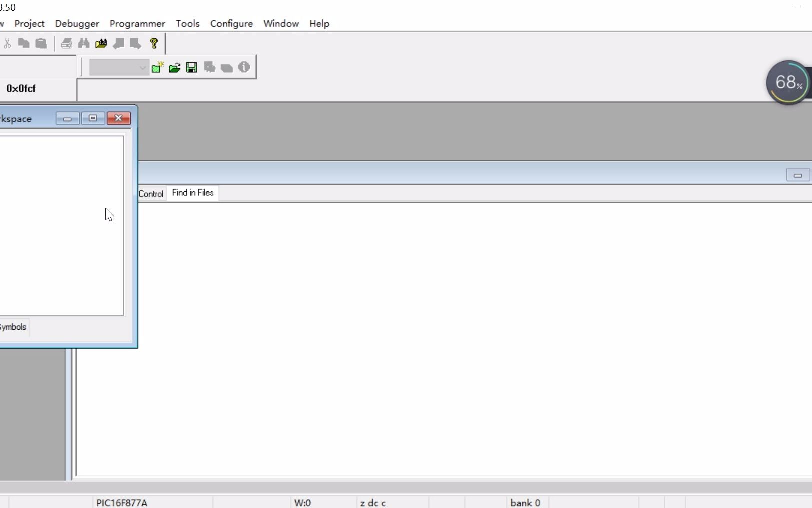Image resolution: width=812 pixels, height=508 pixels.
Task: Open the Programmer menu
Action: pos(137,24)
